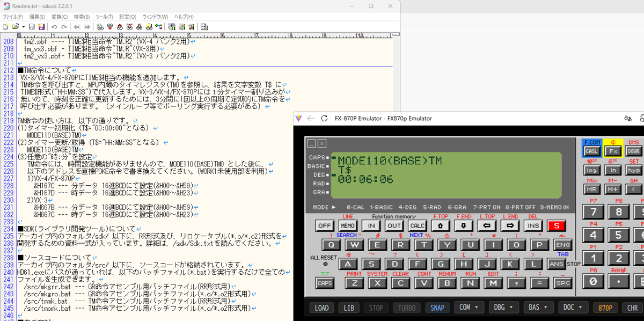Toggle INS insert key on emulator

click(x=533, y=226)
